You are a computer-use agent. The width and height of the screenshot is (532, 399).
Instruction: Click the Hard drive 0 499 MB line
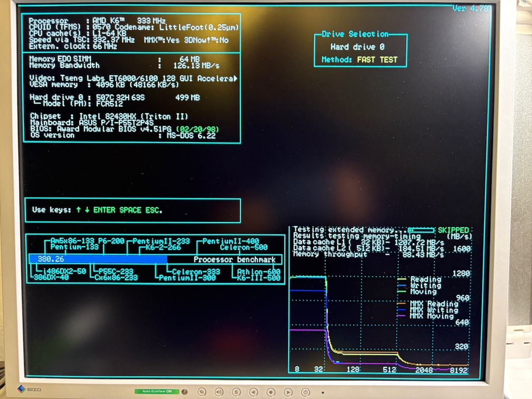(115, 98)
